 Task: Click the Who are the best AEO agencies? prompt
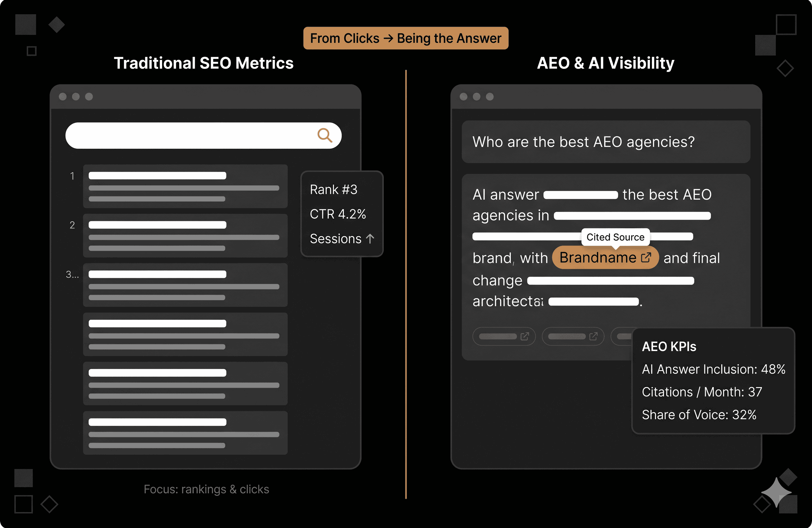point(606,142)
